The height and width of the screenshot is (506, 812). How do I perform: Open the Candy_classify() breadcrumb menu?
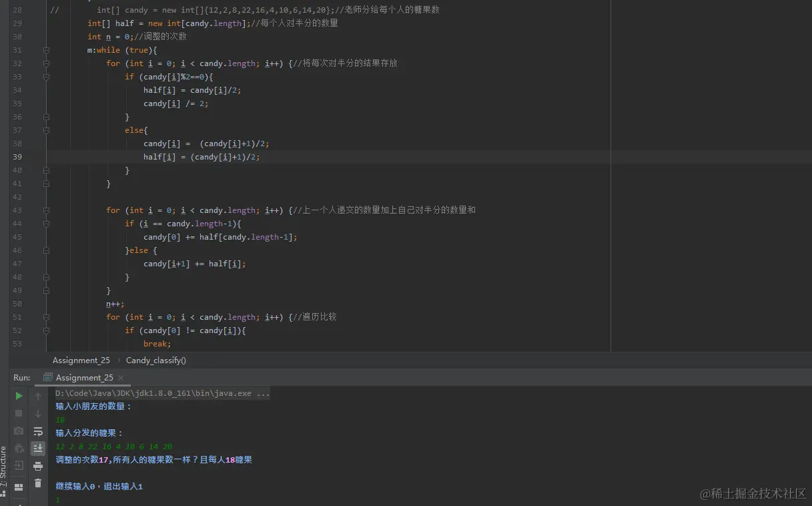click(155, 360)
